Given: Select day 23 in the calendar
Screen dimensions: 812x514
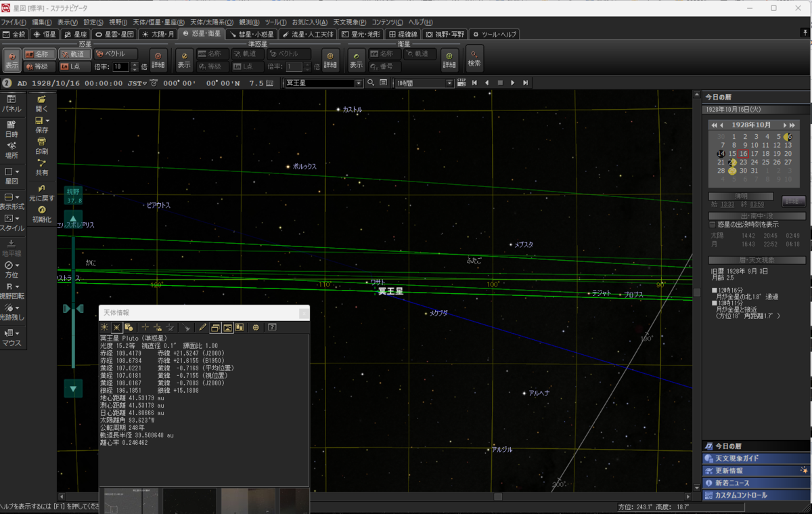Looking at the screenshot, I should [x=744, y=162].
